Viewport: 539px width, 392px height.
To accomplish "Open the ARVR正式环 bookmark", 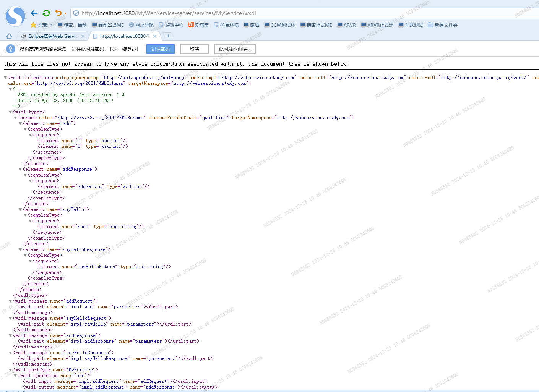I will tap(377, 25).
